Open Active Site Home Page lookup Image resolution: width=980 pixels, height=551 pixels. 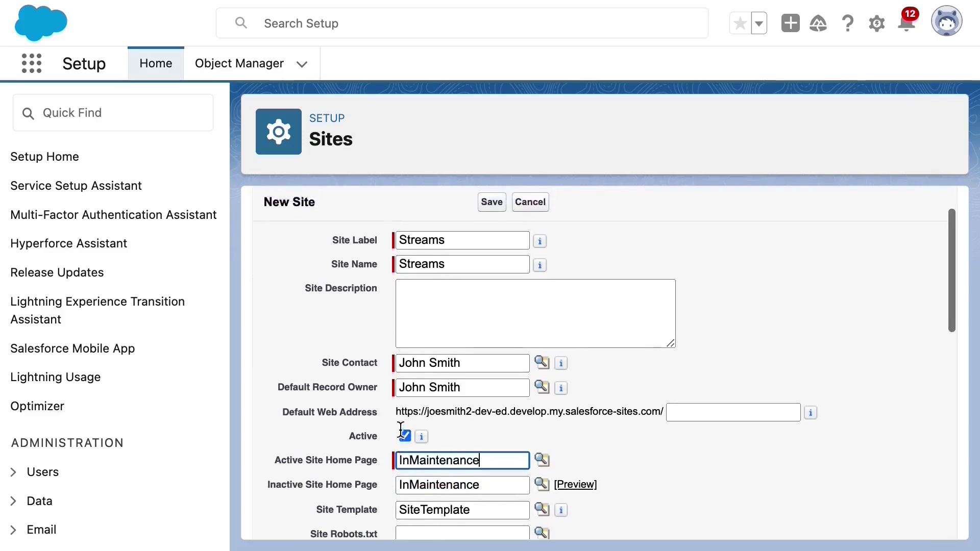[x=542, y=460]
